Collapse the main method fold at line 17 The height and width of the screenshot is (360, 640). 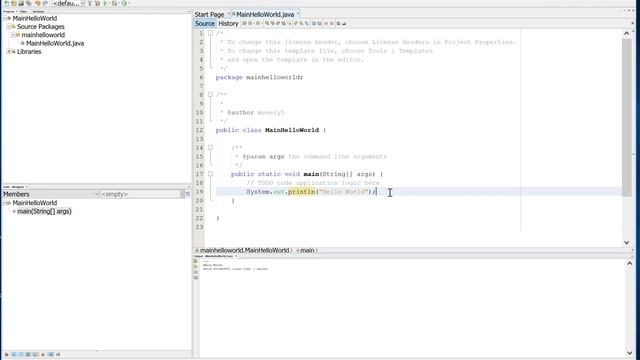[x=210, y=174]
